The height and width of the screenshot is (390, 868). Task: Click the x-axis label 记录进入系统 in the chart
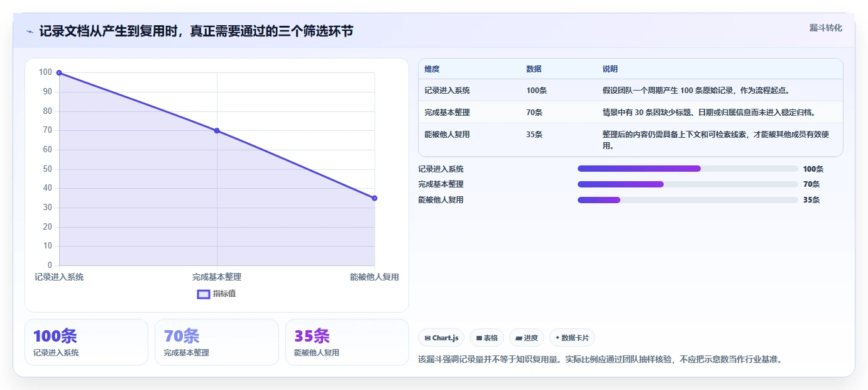click(59, 277)
